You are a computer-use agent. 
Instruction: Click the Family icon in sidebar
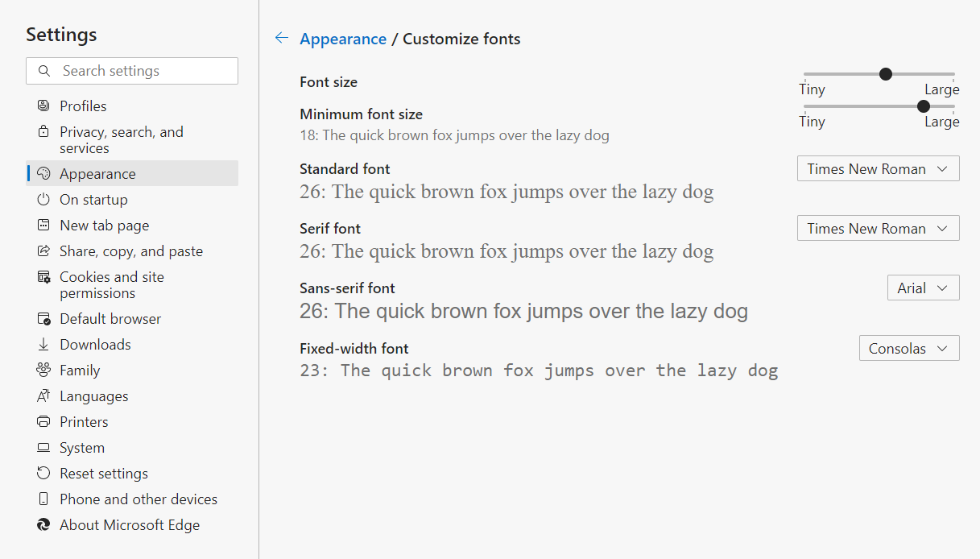43,371
